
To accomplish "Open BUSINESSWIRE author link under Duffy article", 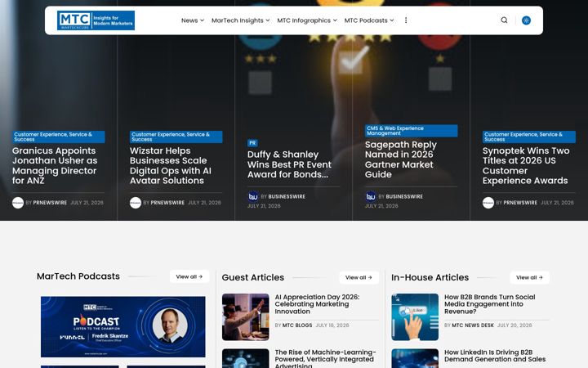I will [287, 196].
